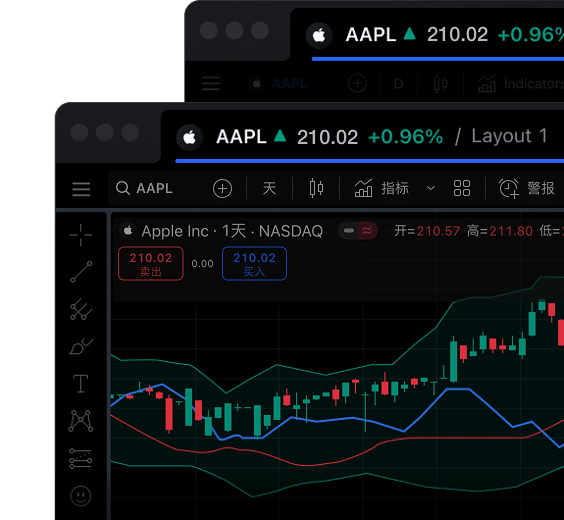Click the search magnifier icon next to AAPL

(123, 188)
